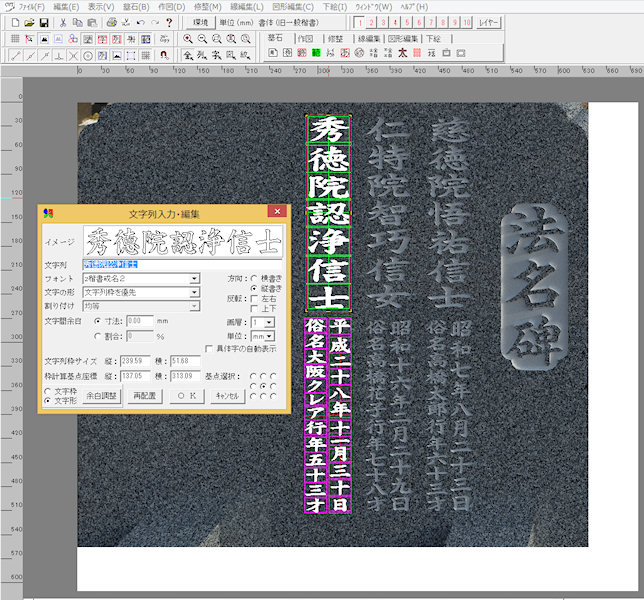
Task: Click the red magnet snap icon
Action: tap(164, 55)
